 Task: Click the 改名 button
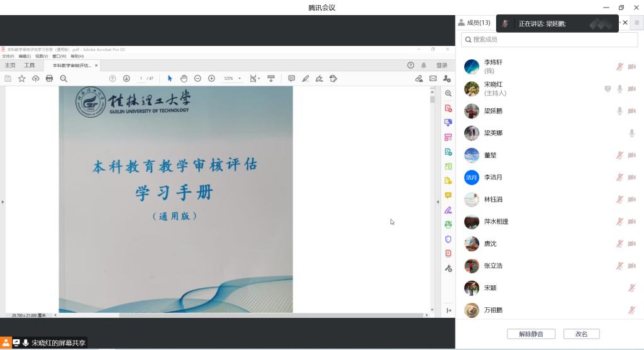click(x=581, y=334)
